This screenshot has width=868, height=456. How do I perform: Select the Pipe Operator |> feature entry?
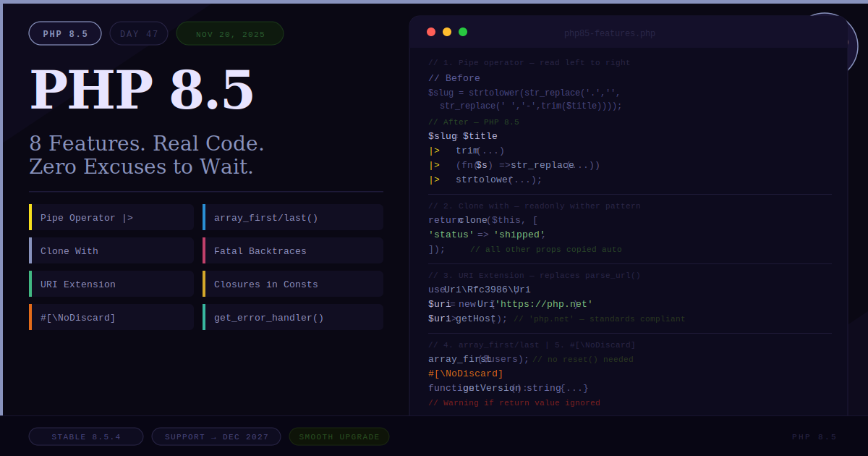[111, 217]
